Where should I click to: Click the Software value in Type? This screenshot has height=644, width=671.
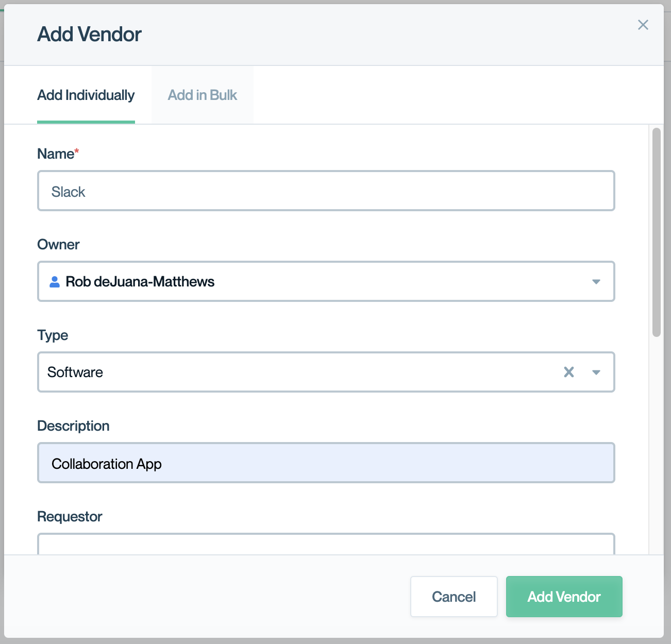[75, 372]
